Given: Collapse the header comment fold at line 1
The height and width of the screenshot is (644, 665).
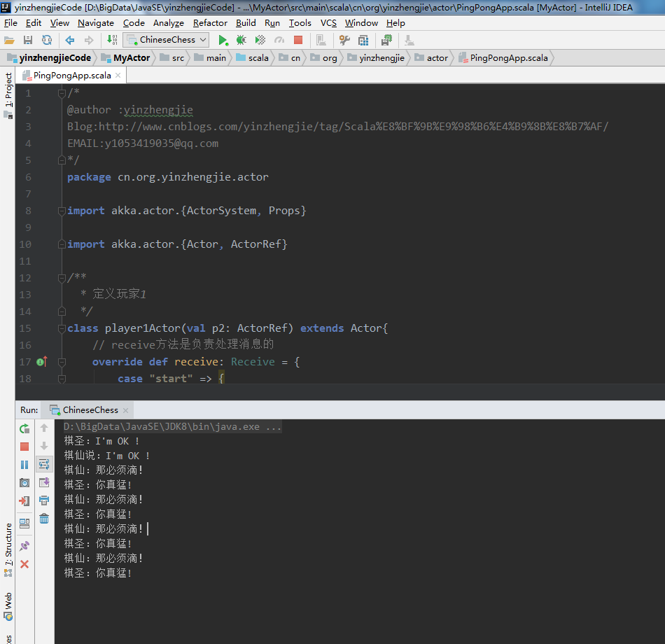Looking at the screenshot, I should pyautogui.click(x=62, y=93).
